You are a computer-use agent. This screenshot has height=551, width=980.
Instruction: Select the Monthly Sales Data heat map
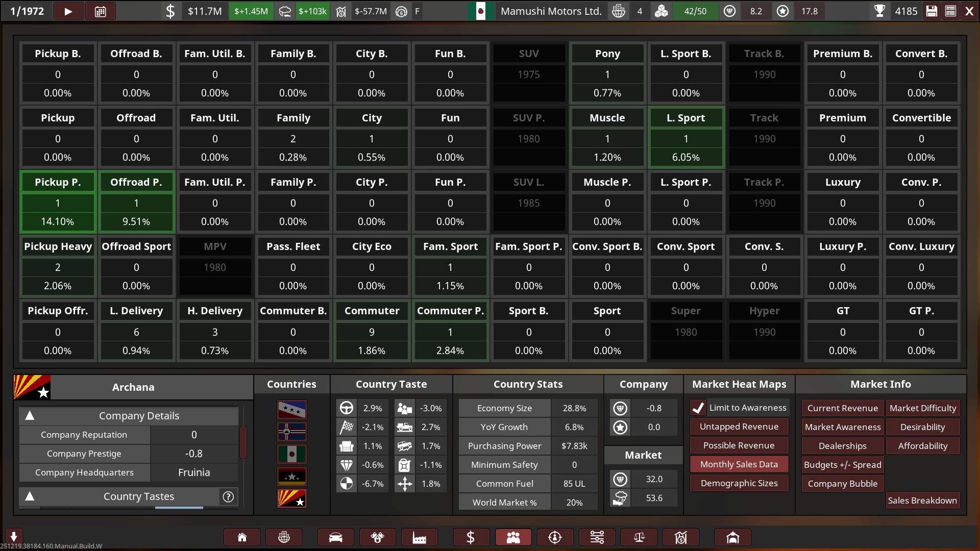coord(739,464)
